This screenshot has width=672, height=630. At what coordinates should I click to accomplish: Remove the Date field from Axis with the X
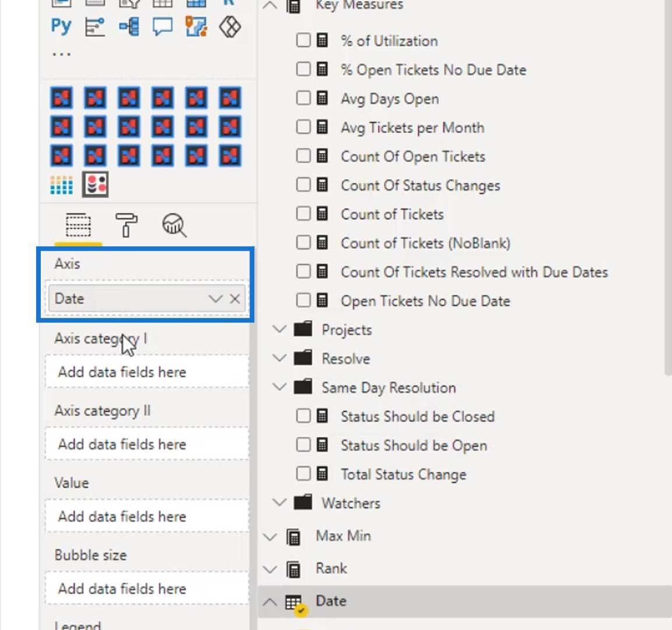tap(235, 299)
